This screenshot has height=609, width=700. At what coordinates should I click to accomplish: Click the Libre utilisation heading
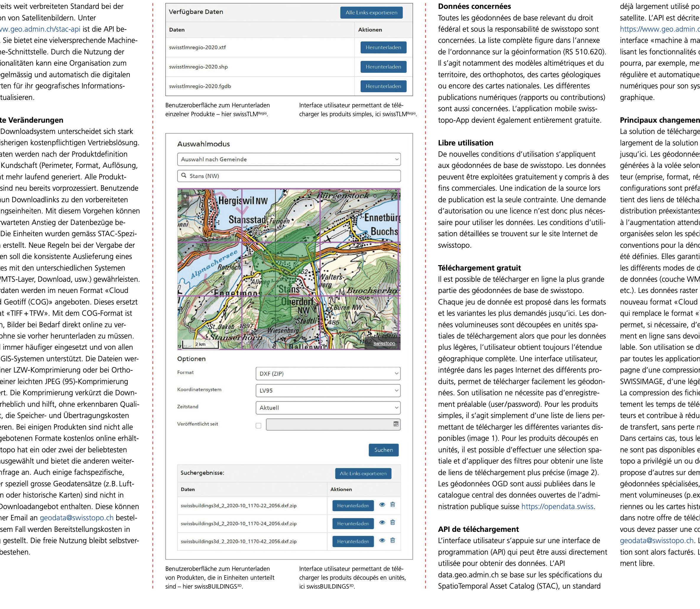[466, 143]
